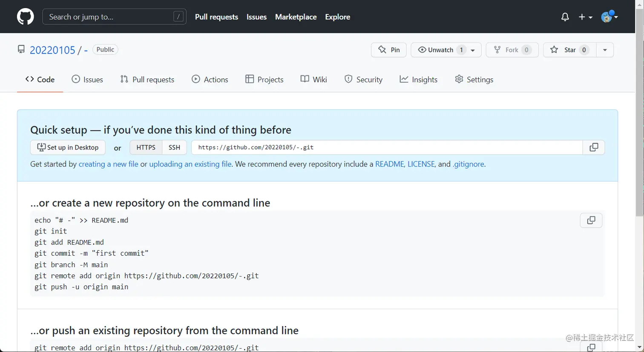Switch to the repository Pull requests tab

pyautogui.click(x=147, y=80)
